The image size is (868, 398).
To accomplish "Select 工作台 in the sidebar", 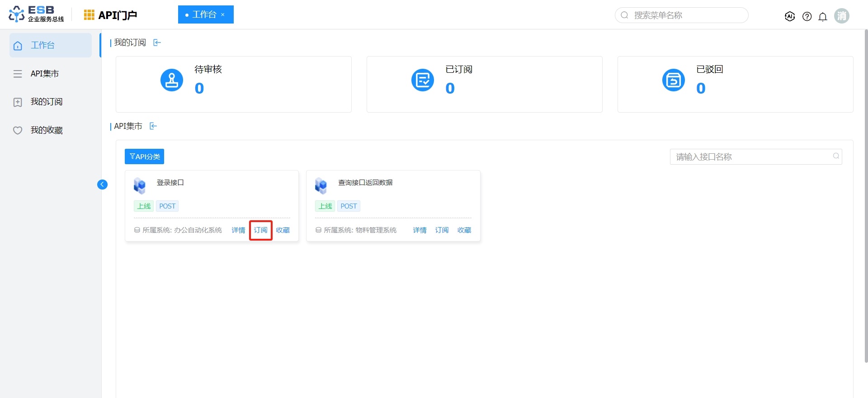I will point(50,45).
